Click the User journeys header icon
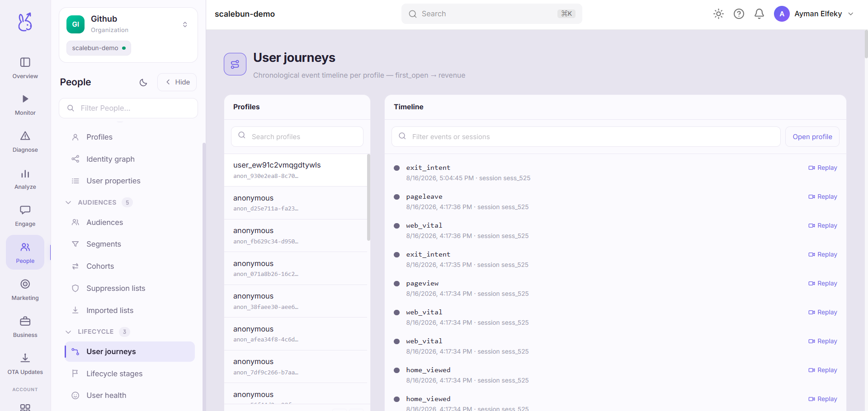 point(235,64)
